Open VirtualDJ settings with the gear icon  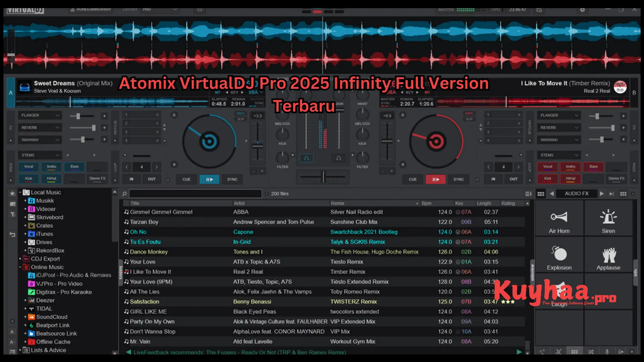pyautogui.click(x=583, y=10)
